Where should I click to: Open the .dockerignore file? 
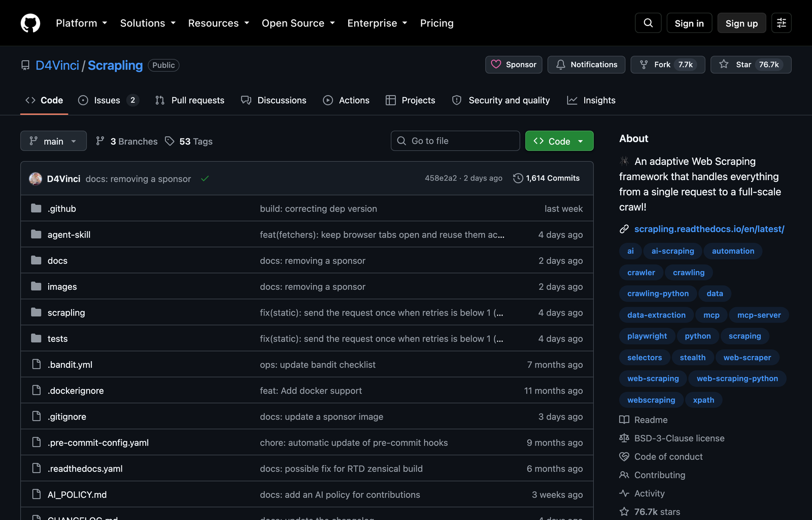click(x=76, y=391)
